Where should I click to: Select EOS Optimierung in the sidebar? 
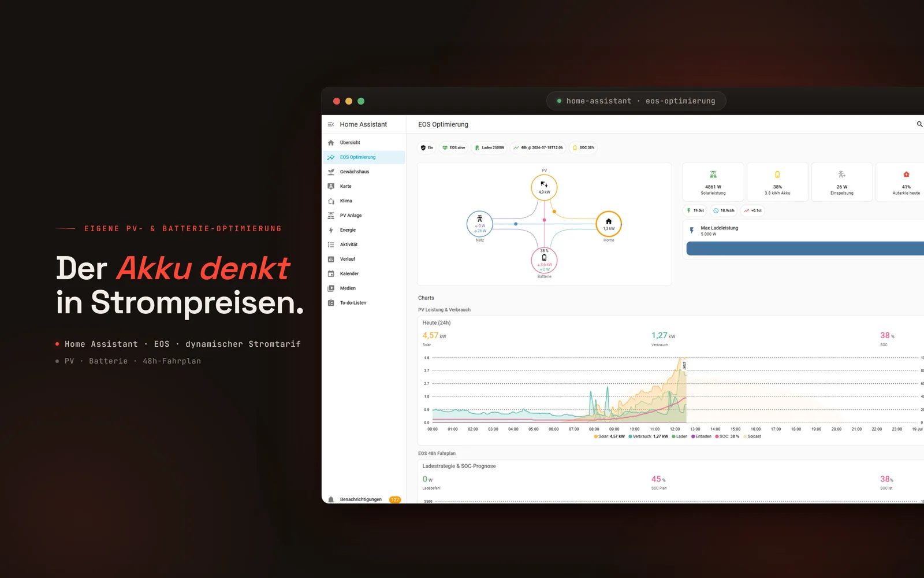pos(364,157)
